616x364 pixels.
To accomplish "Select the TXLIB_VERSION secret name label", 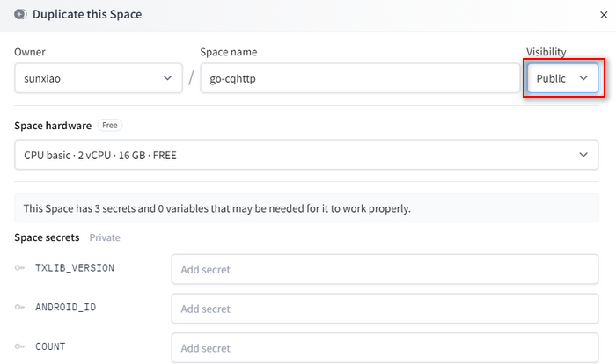I will [x=74, y=268].
